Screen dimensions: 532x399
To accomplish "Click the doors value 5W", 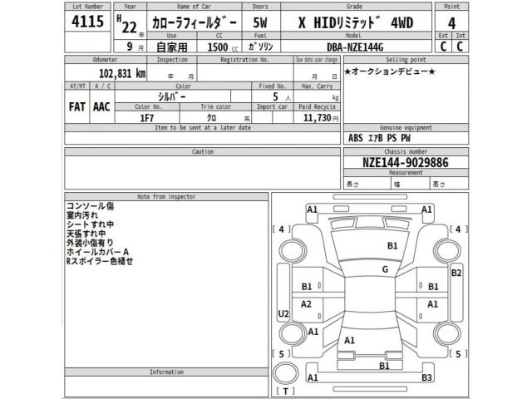I will pos(260,22).
